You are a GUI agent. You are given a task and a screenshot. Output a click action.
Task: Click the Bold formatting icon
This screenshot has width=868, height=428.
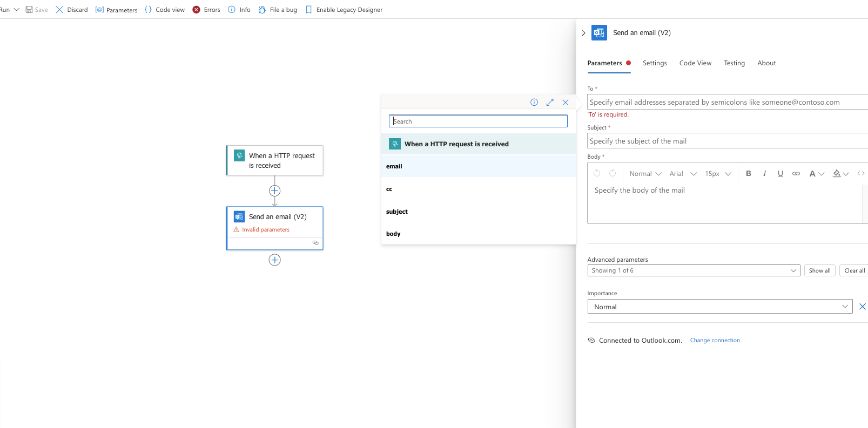(x=748, y=173)
